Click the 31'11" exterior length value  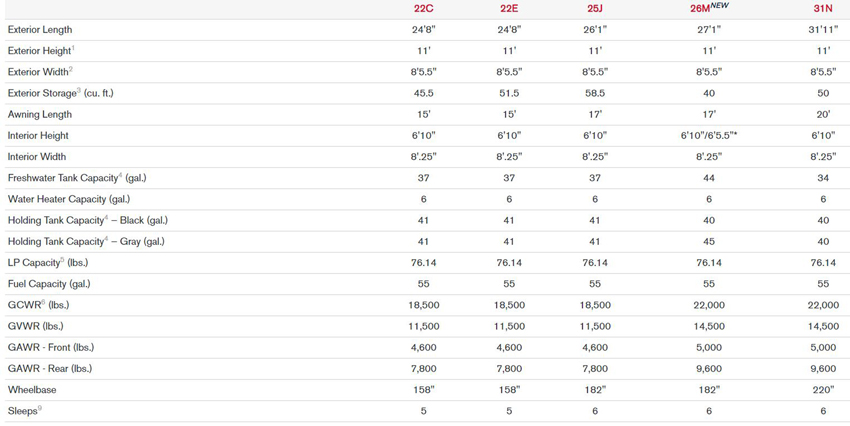click(823, 30)
